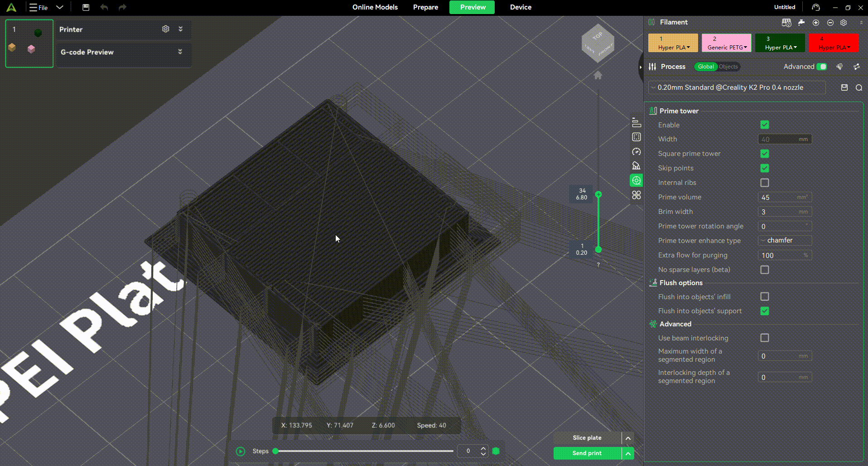Click the Send print button
The width and height of the screenshot is (868, 466).
coord(587,453)
